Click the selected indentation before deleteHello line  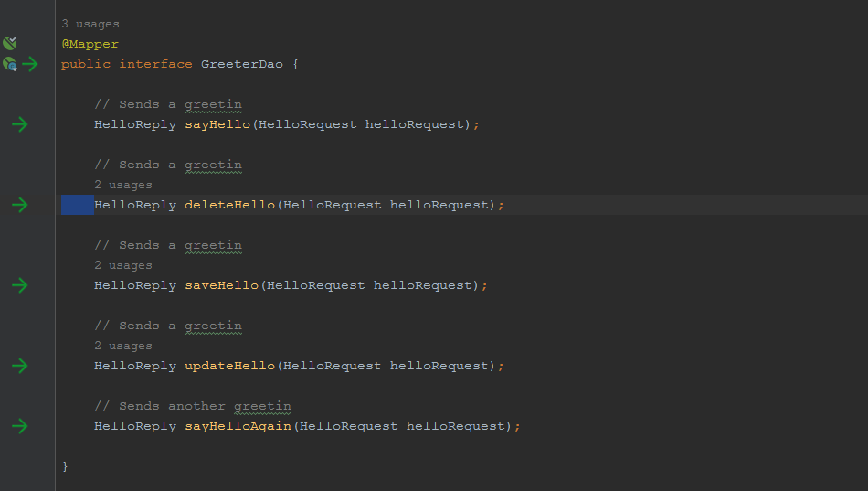point(78,205)
